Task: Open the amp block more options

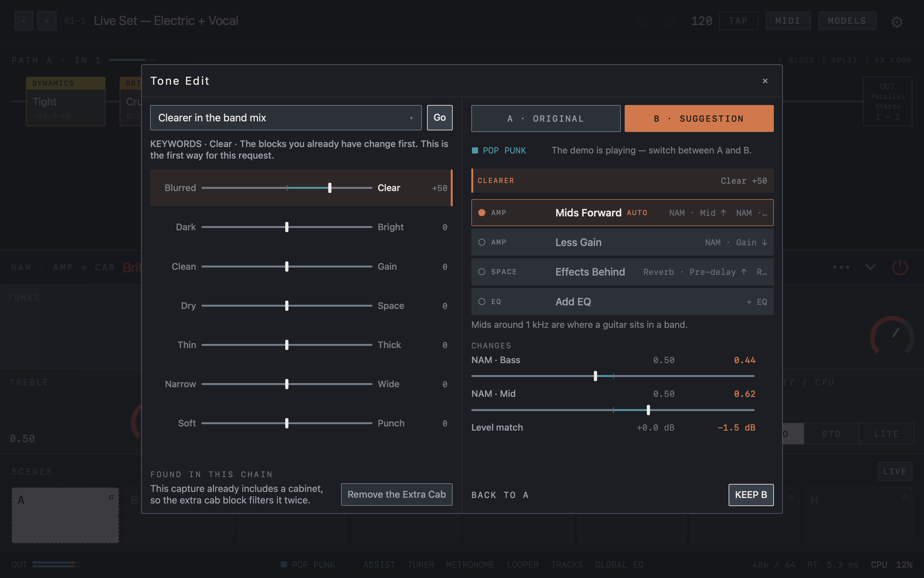Action: click(841, 267)
